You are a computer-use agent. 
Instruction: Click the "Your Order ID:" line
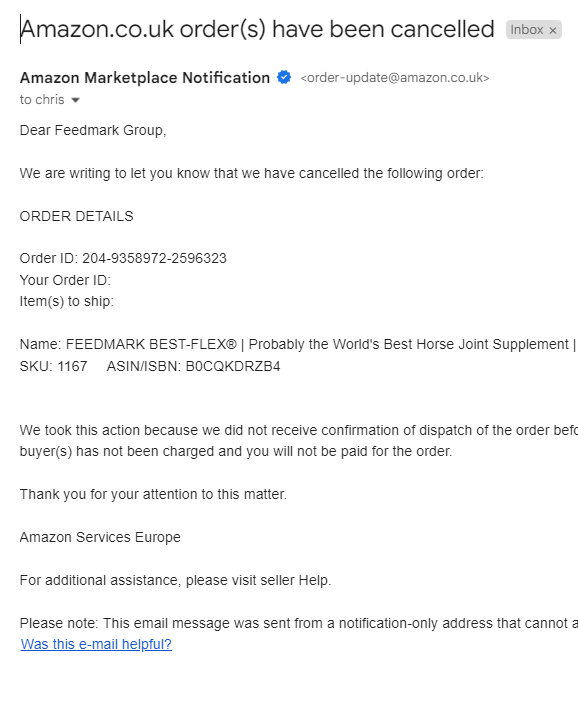tap(65, 280)
